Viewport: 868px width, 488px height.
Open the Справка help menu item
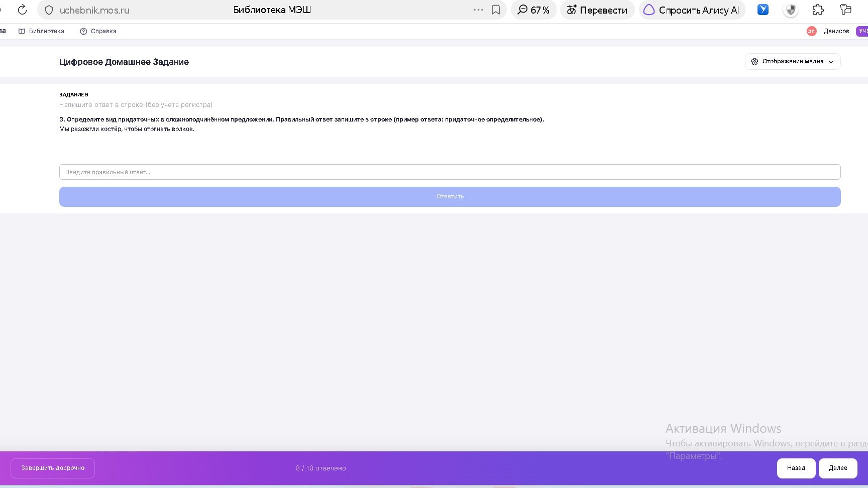pos(98,31)
